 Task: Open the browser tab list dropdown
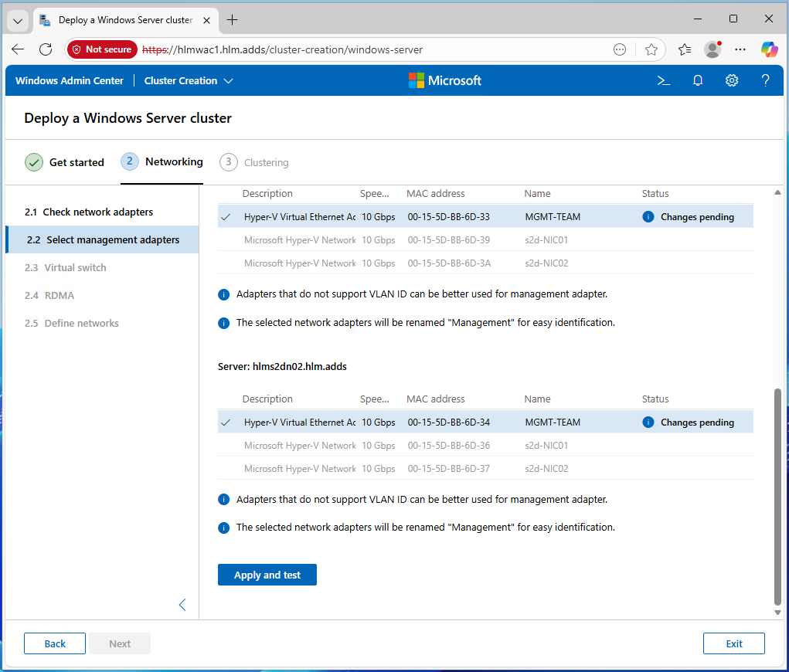(19, 20)
